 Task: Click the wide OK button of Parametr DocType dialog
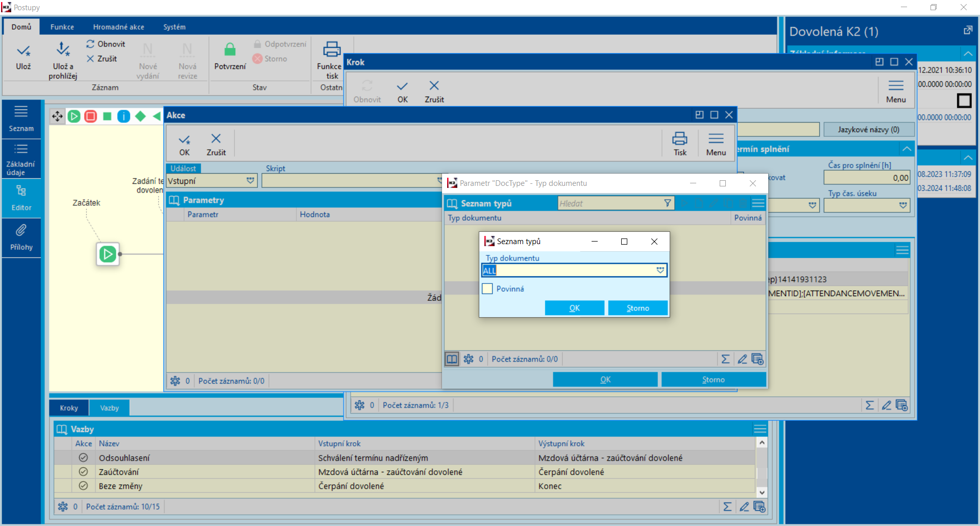[605, 379]
